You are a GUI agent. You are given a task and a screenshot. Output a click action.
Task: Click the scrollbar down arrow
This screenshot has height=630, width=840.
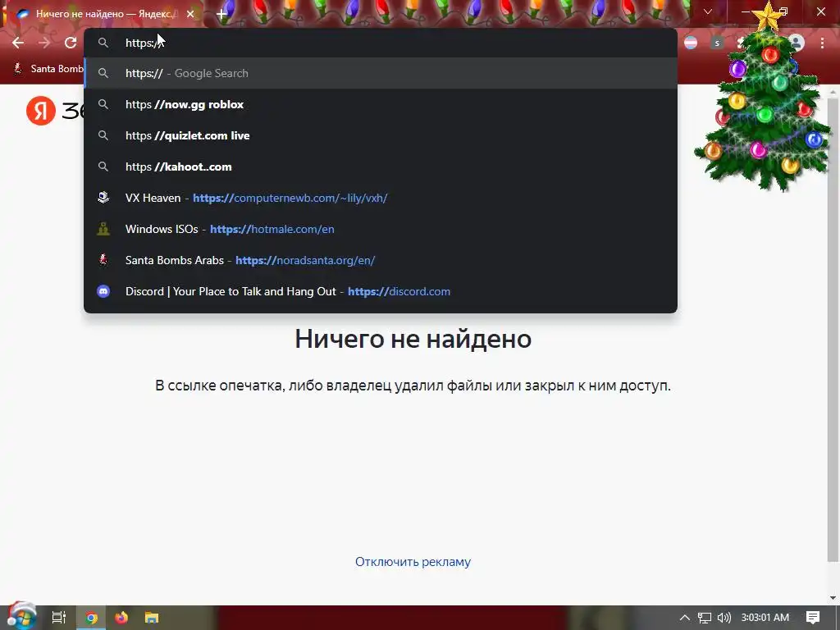click(x=833, y=598)
